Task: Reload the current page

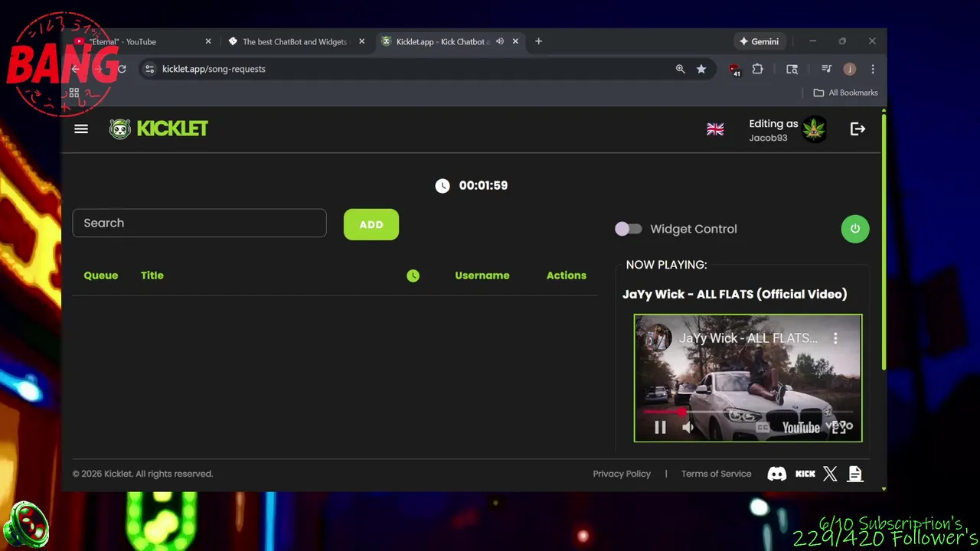Action: coord(121,69)
